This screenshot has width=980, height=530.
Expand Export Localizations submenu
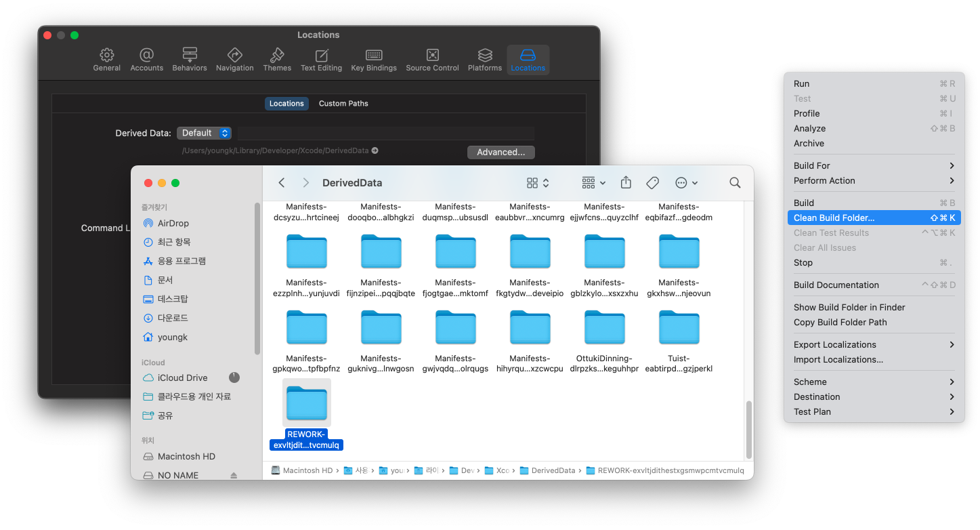click(x=874, y=344)
